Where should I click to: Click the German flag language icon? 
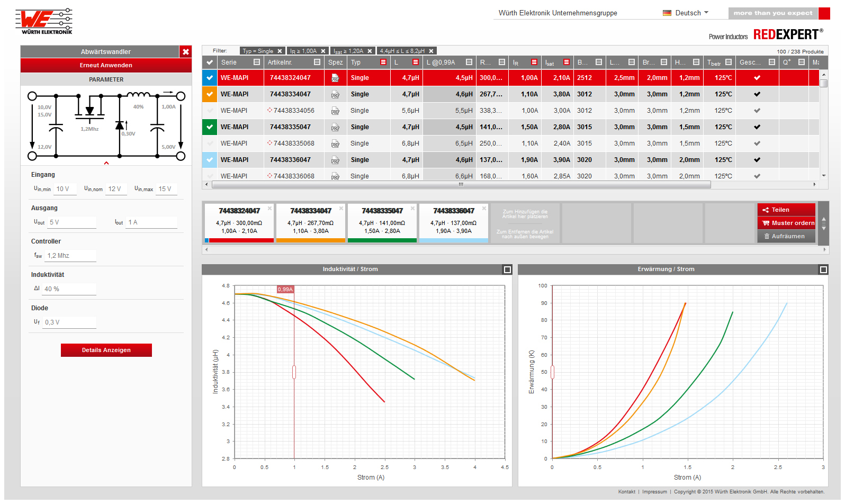pos(667,13)
